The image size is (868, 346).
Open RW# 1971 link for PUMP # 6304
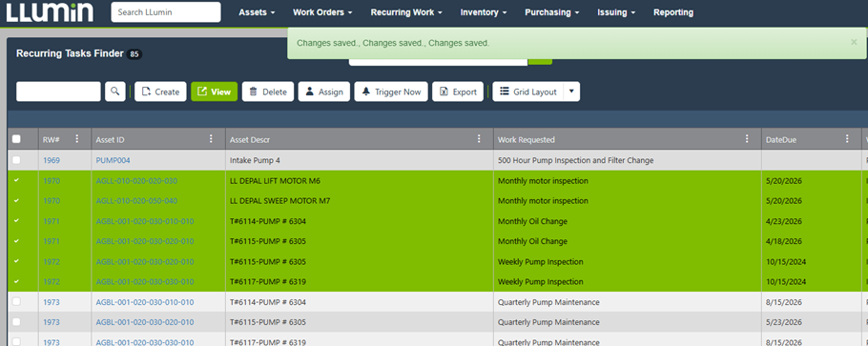pyautogui.click(x=52, y=221)
